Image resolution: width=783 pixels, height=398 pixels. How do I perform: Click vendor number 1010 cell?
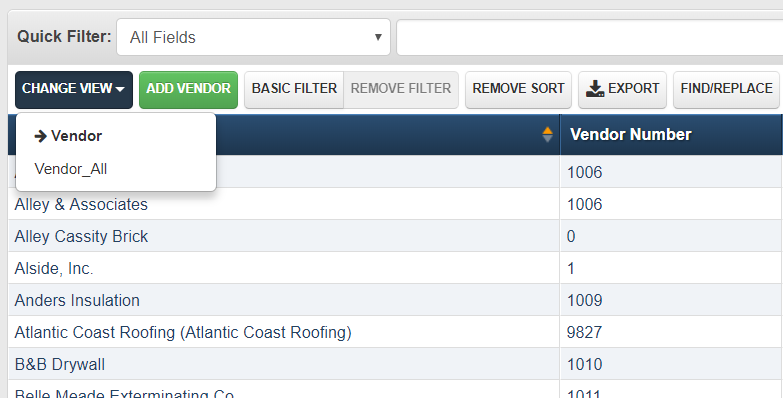click(x=672, y=364)
